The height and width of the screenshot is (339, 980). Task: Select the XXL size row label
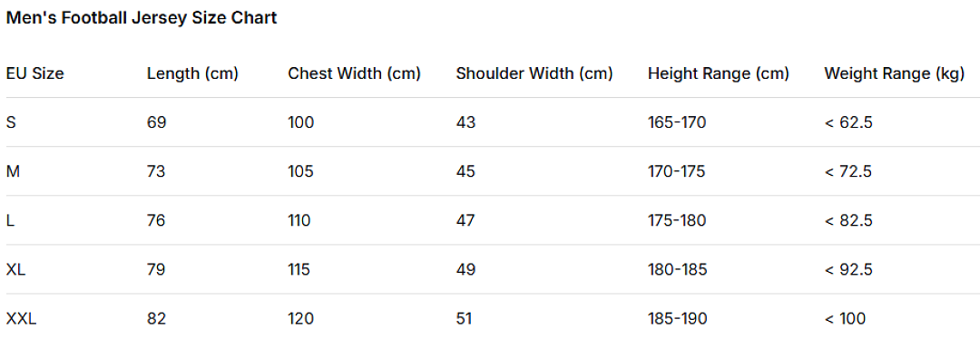click(21, 319)
